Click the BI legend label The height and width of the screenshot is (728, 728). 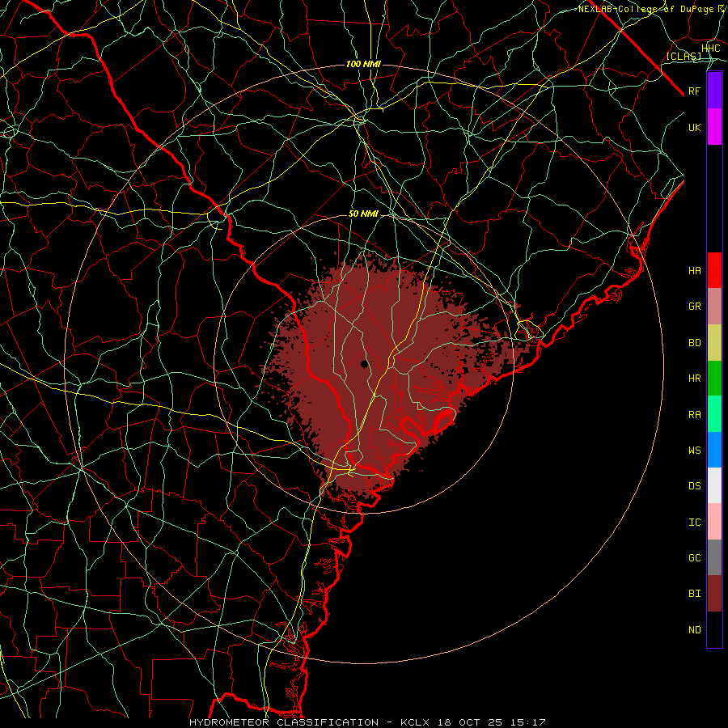[694, 594]
